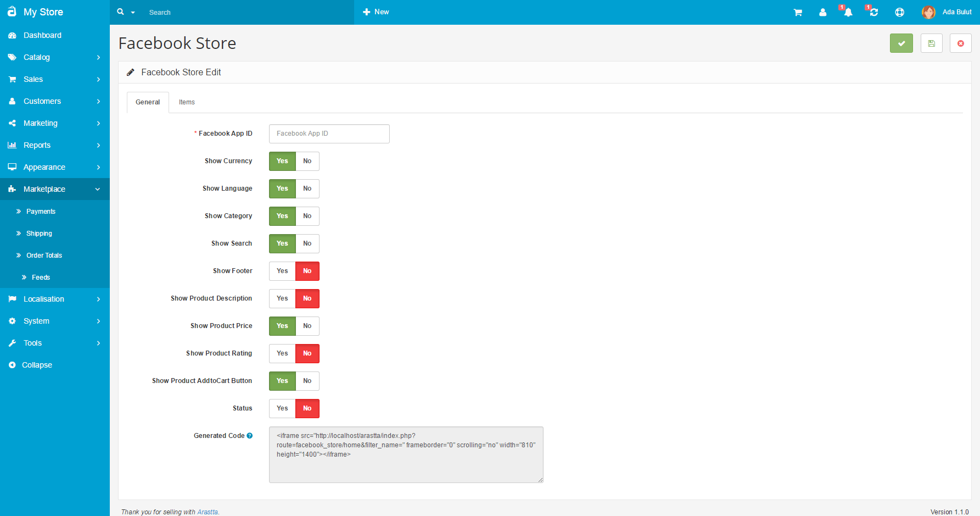
Task: Click the Sales cart icon in sidebar
Action: pos(12,79)
